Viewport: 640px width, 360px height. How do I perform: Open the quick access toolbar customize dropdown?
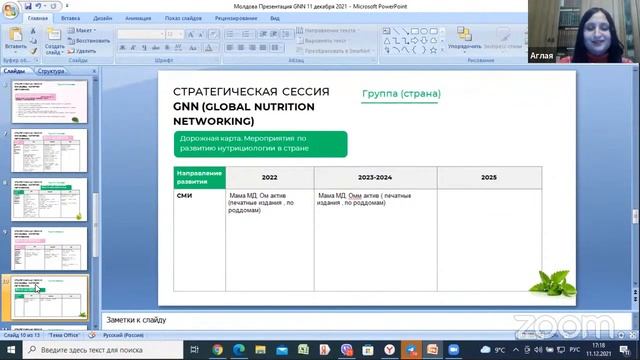pyautogui.click(x=67, y=6)
